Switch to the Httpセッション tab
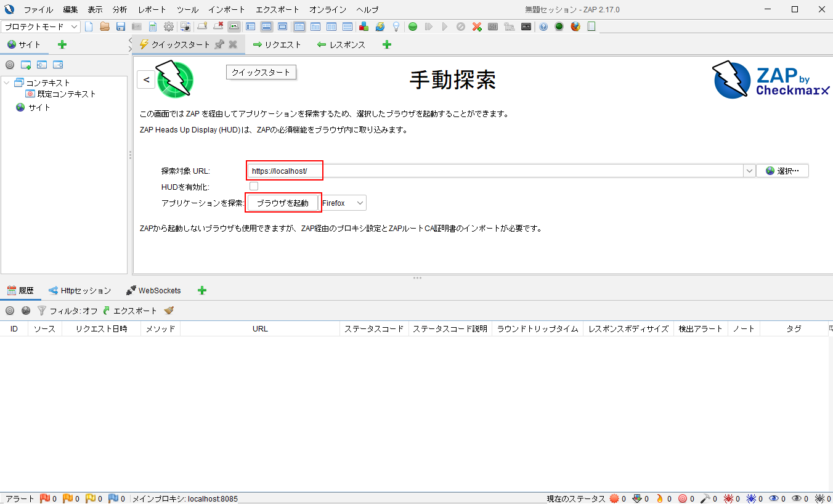This screenshot has width=833, height=504. (x=80, y=290)
